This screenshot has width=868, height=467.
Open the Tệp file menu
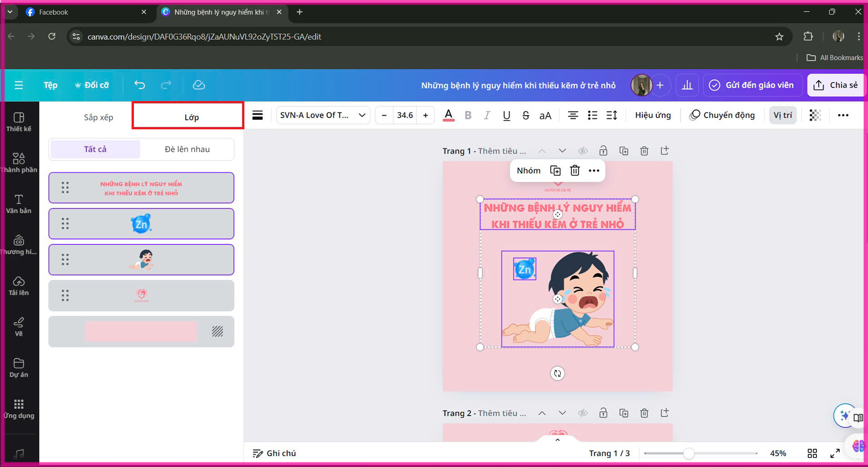point(50,85)
